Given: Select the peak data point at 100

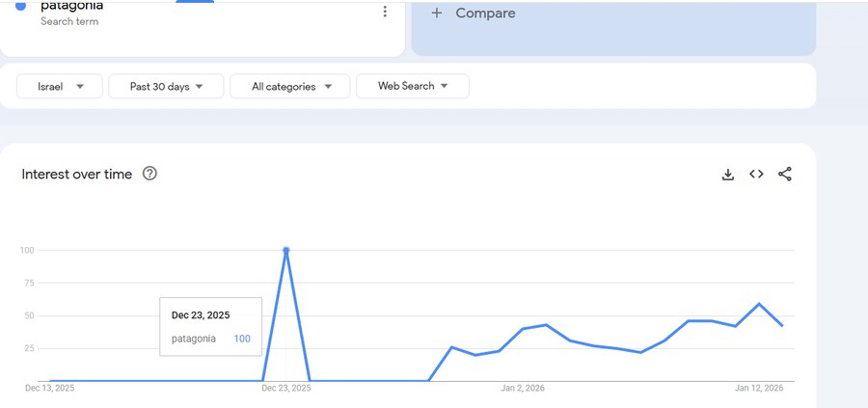Looking at the screenshot, I should 285,251.
